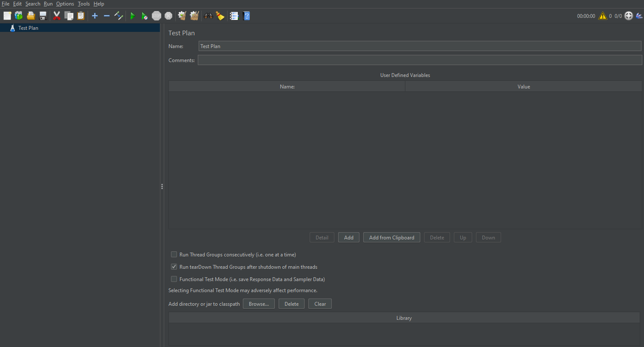Click the Down button under variables
This screenshot has height=347, width=644.
click(488, 237)
